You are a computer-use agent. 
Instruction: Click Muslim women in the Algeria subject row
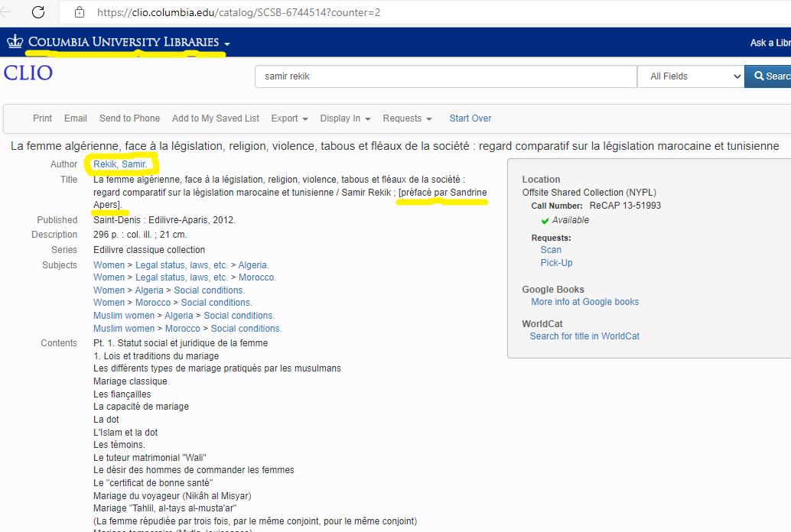124,315
